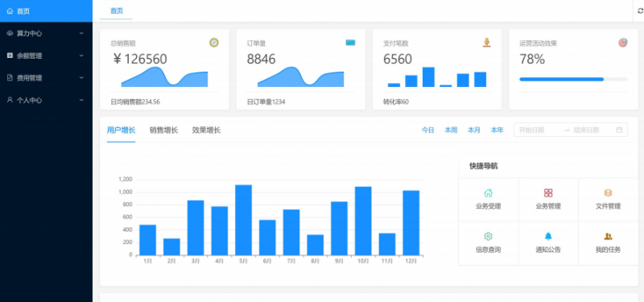Click compass icon on 总销售额 card
The width and height of the screenshot is (644, 302).
coord(214,43)
